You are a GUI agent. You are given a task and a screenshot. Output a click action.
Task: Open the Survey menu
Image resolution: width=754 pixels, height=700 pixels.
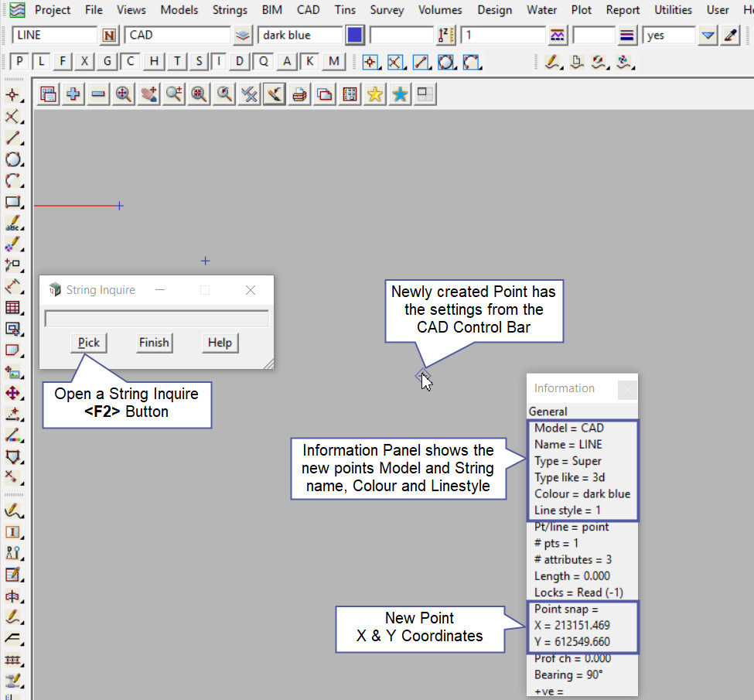[387, 10]
